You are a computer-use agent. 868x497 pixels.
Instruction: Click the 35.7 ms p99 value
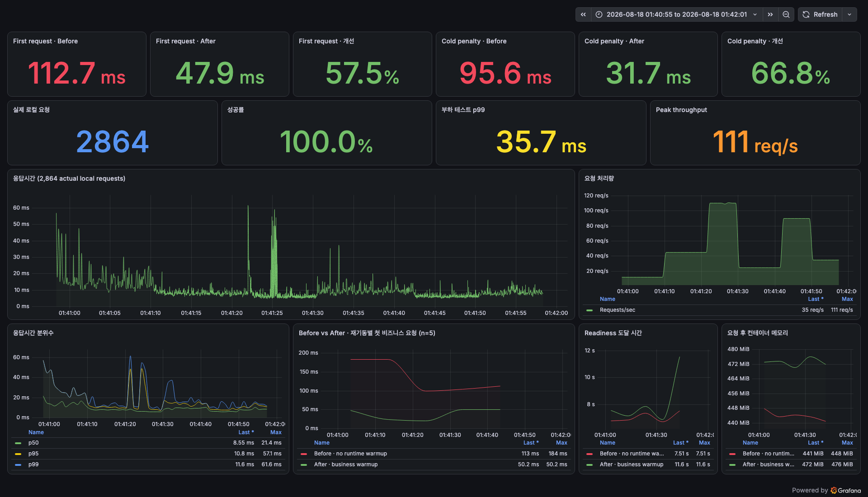[x=541, y=142]
